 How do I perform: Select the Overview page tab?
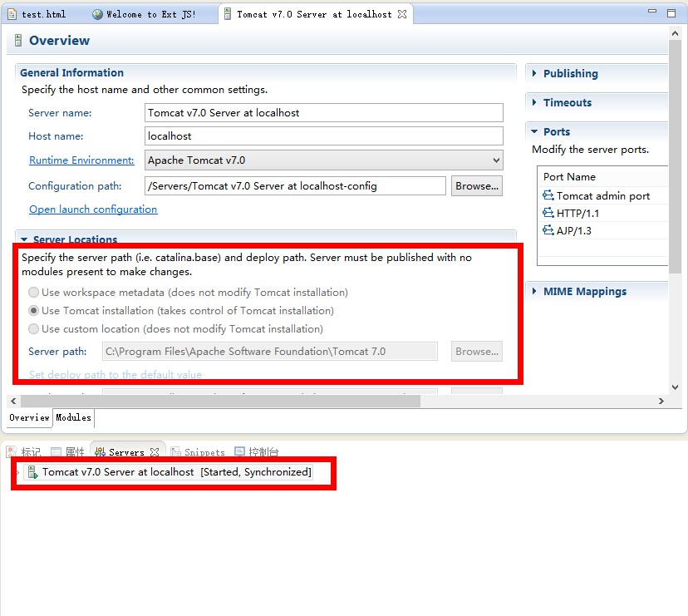(29, 417)
